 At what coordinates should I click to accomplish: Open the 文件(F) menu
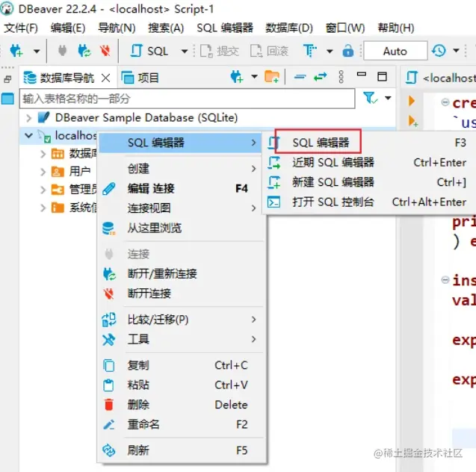pos(21,28)
